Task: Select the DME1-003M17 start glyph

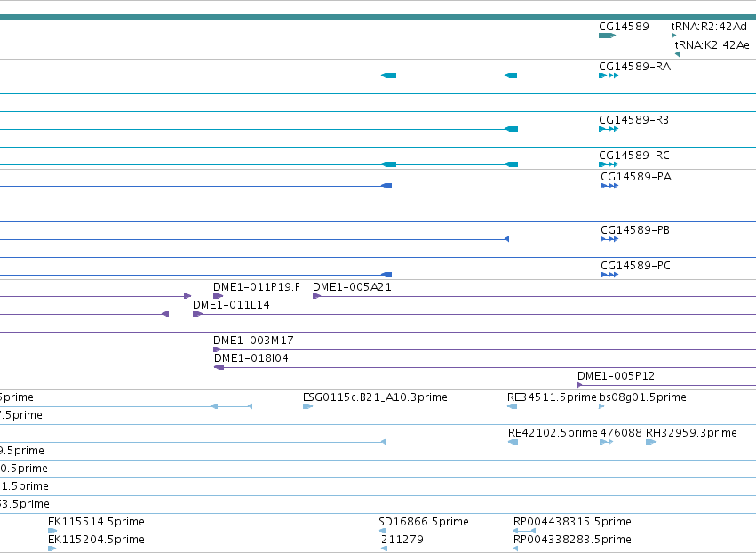Action: [217, 349]
